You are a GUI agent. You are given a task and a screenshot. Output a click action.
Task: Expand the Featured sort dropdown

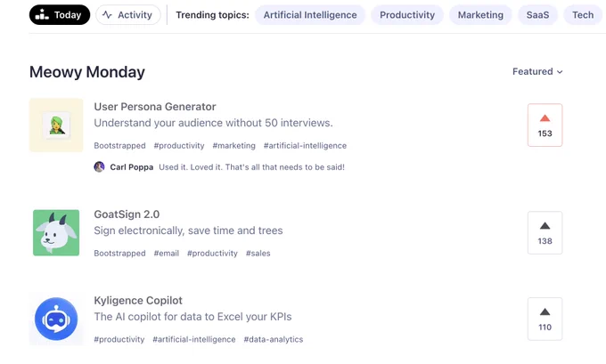tap(537, 71)
